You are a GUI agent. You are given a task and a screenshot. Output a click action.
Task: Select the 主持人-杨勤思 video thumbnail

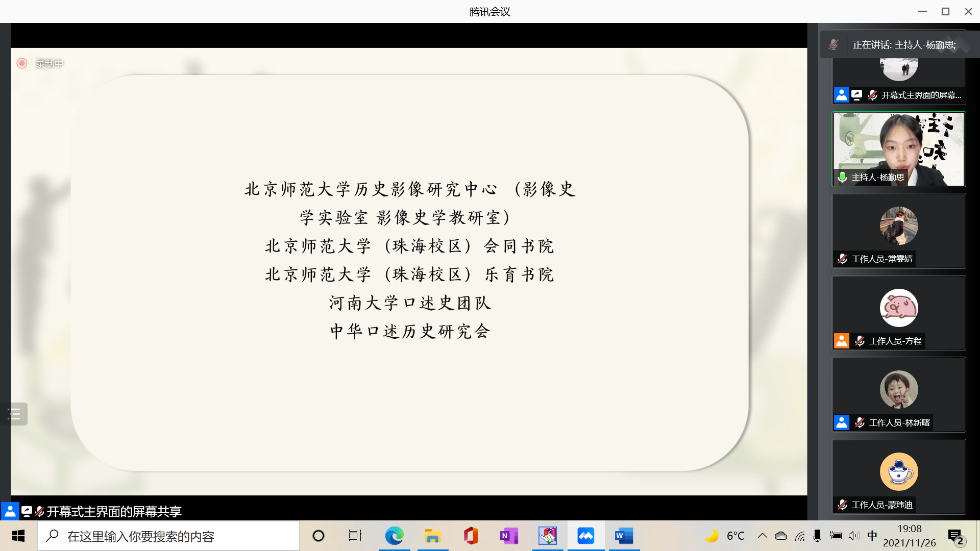click(899, 148)
